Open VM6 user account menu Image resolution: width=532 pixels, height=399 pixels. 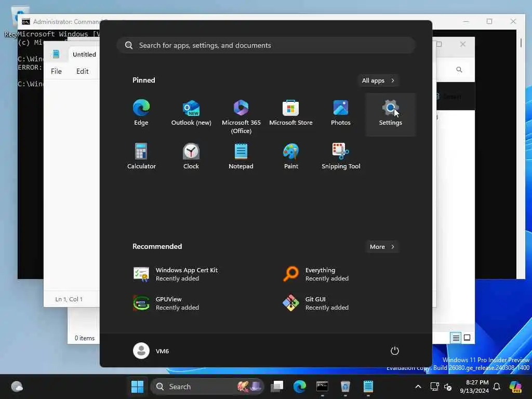[x=151, y=351]
